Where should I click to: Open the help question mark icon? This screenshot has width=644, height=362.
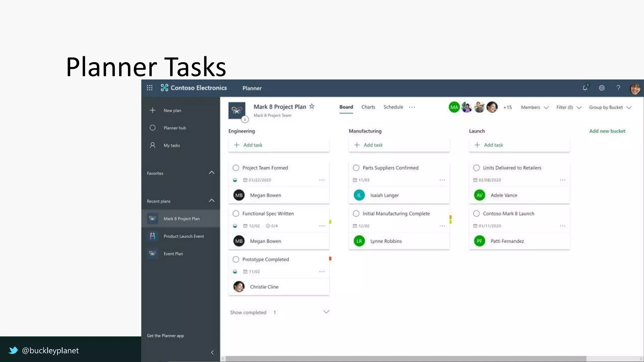click(x=618, y=88)
